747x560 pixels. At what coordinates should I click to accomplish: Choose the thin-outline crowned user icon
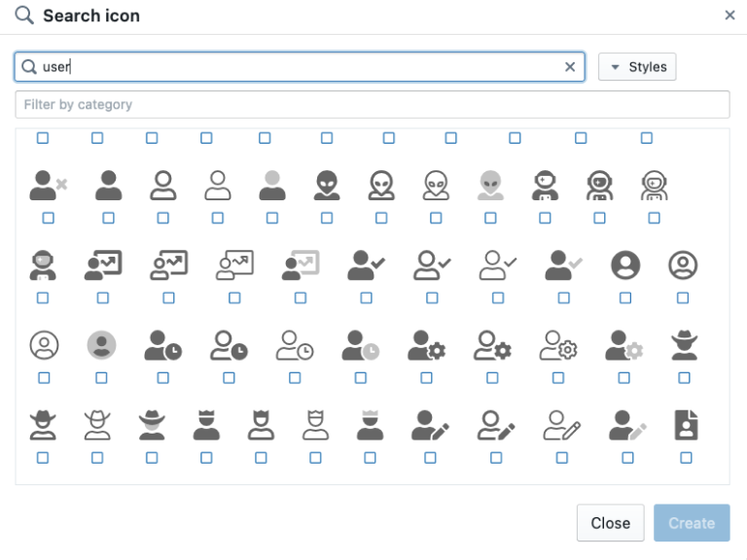pos(315,425)
